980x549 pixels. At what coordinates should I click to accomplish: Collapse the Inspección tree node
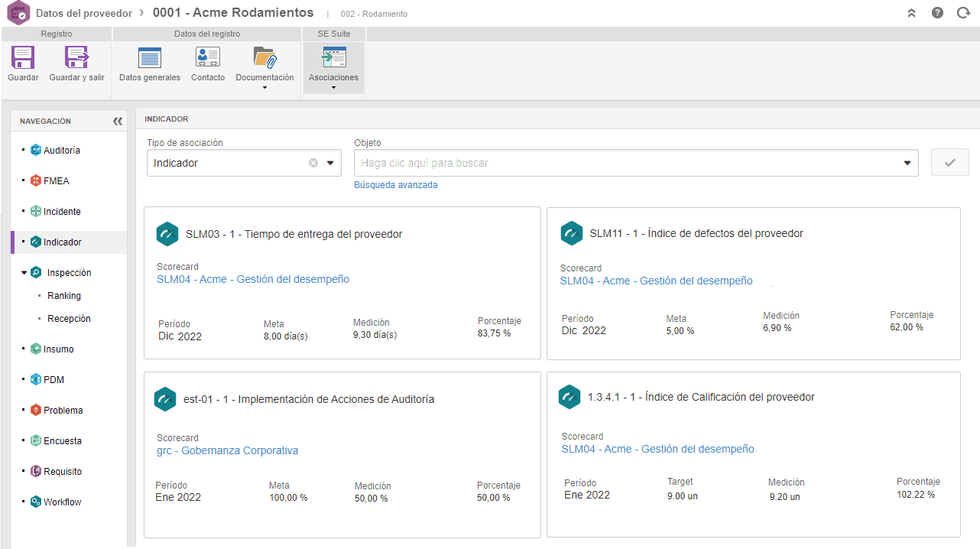click(24, 273)
